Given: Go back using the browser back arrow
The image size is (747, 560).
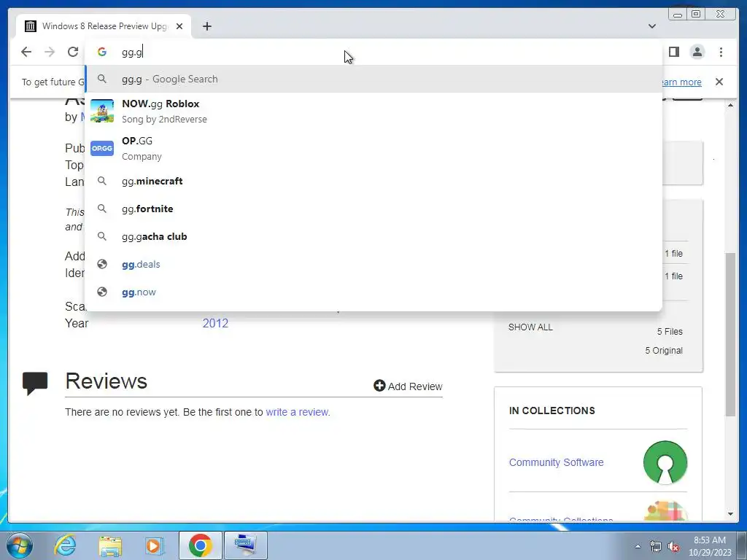Looking at the screenshot, I should (26, 52).
